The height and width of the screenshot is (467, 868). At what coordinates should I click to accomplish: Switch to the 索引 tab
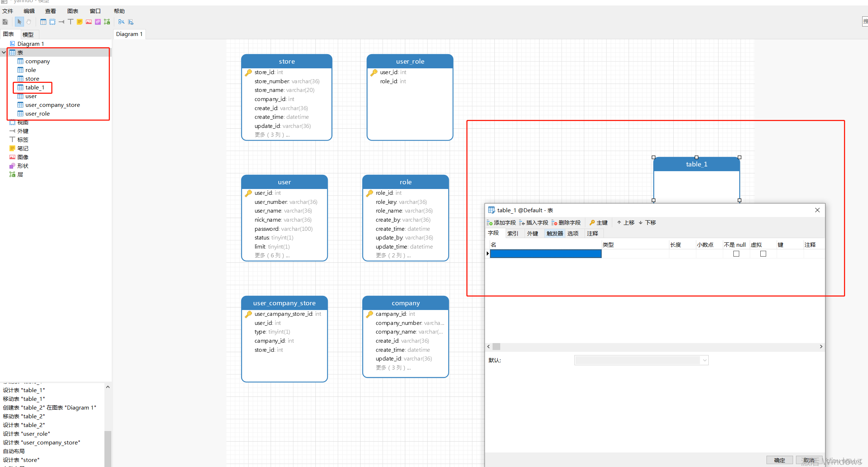click(513, 233)
